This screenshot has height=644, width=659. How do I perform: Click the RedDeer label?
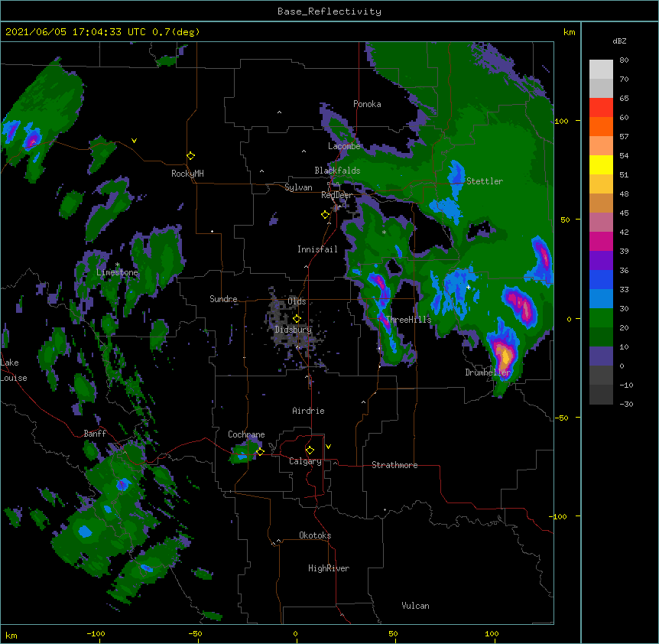[x=336, y=195]
